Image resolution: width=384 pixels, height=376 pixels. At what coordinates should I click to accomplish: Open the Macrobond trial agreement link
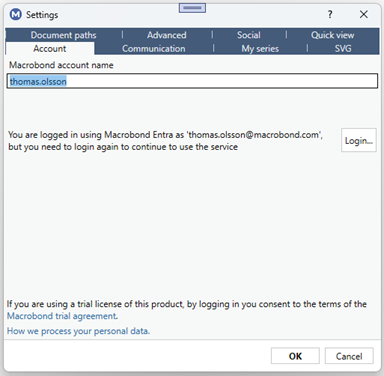coord(62,316)
